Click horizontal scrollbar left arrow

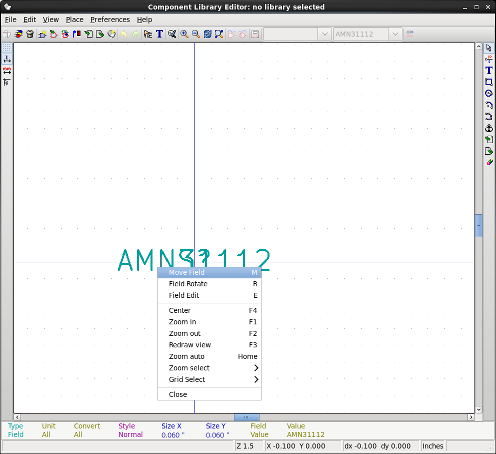[x=17, y=417]
